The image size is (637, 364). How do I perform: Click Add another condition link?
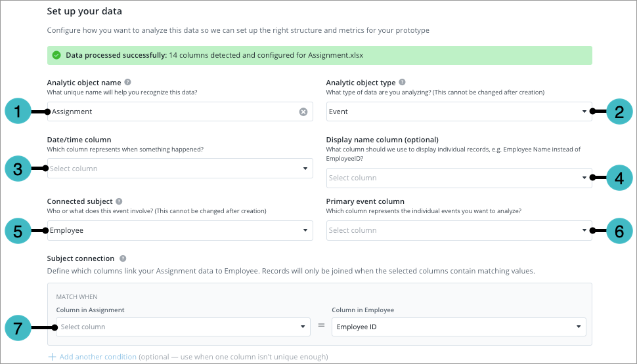pyautogui.click(x=97, y=357)
